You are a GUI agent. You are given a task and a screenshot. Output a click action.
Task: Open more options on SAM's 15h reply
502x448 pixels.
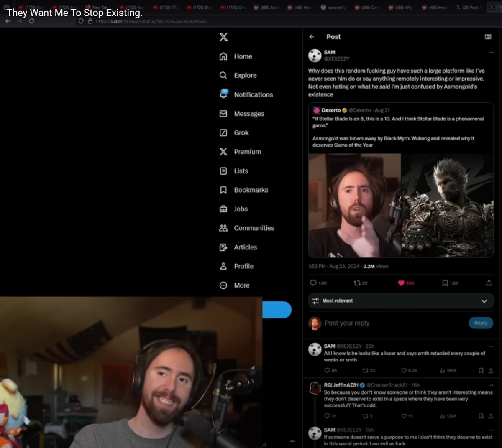(490, 430)
